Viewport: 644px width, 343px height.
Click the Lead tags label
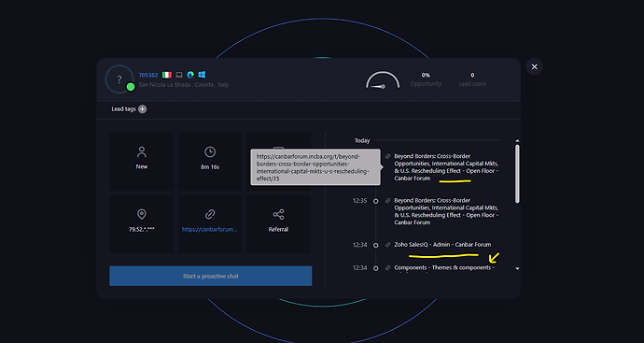tap(123, 109)
